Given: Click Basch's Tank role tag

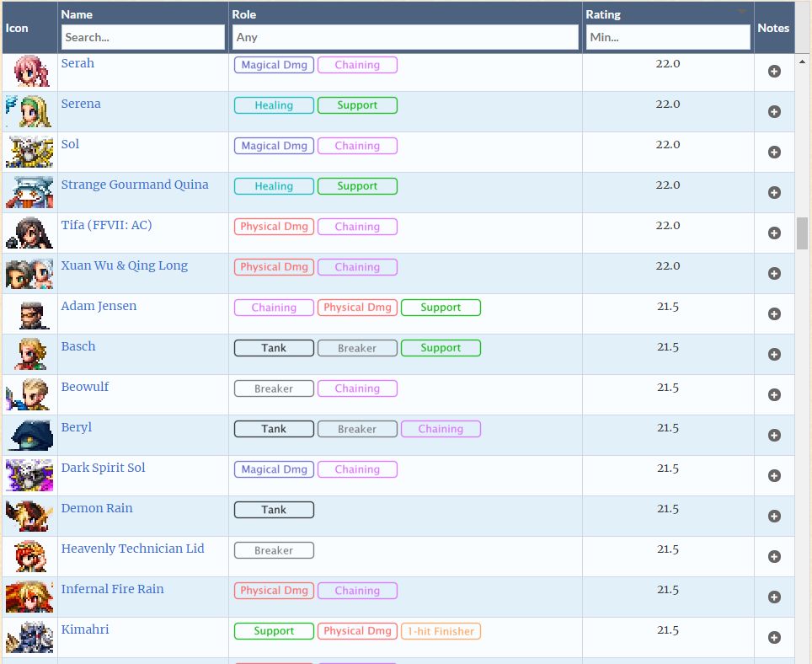Looking at the screenshot, I should pyautogui.click(x=274, y=348).
